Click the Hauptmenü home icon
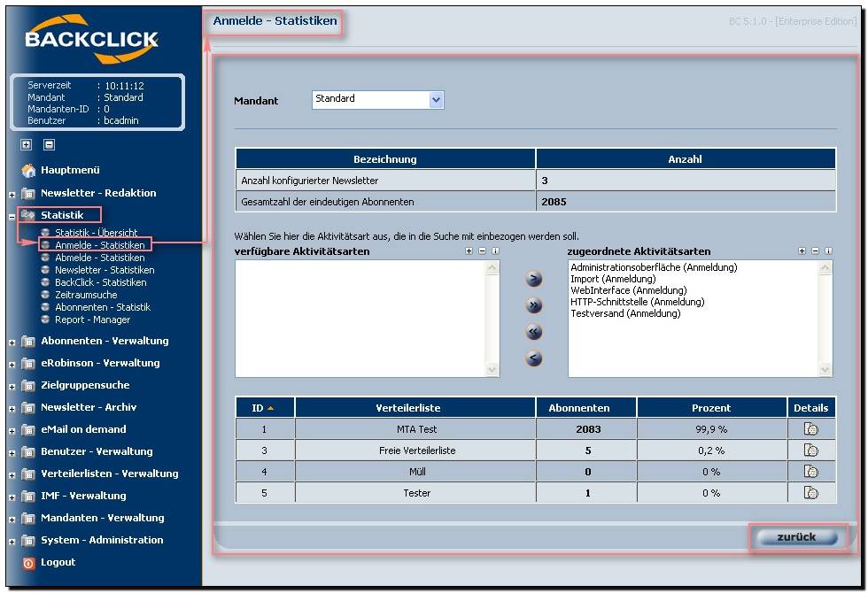The width and height of the screenshot is (868, 593). tap(28, 170)
